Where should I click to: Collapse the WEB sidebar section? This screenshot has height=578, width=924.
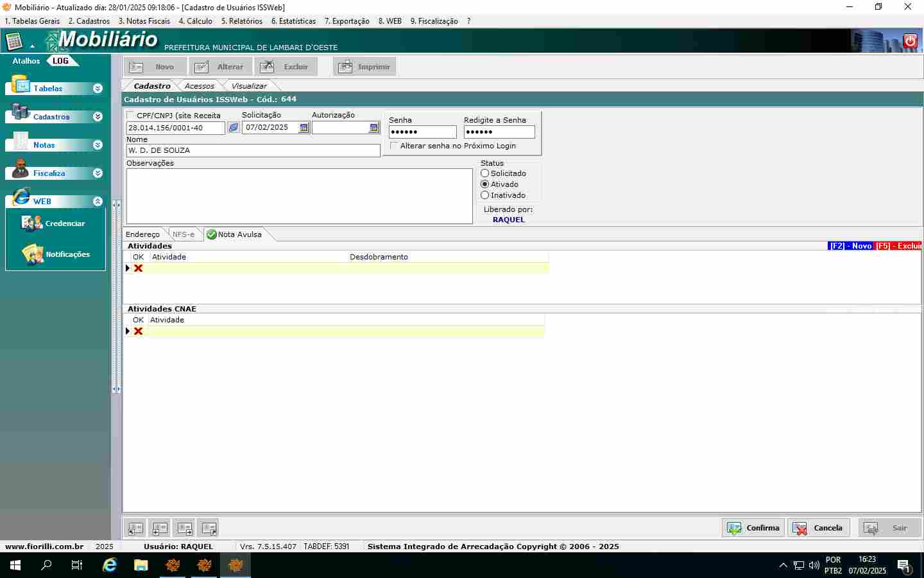98,202
